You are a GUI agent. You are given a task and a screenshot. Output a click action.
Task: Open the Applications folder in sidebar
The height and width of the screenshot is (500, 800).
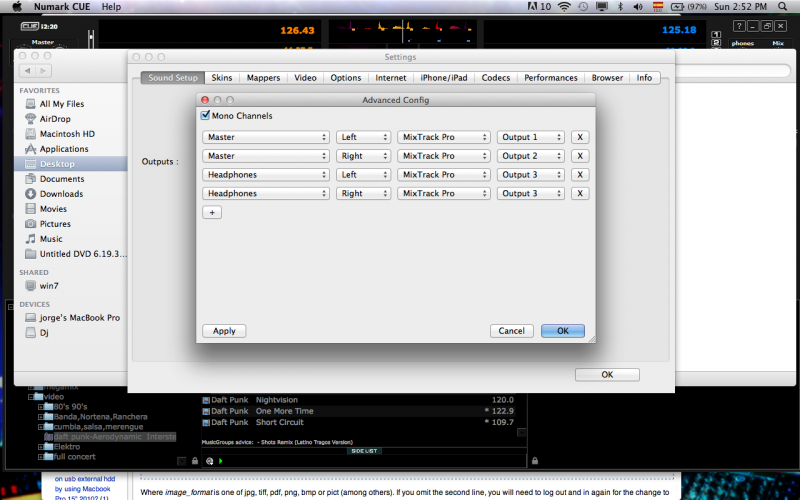(64, 149)
